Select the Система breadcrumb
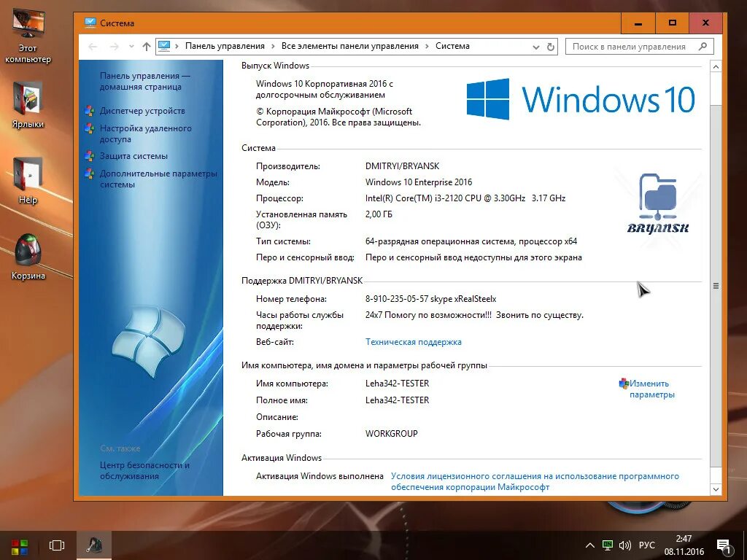747x560 pixels. point(452,46)
